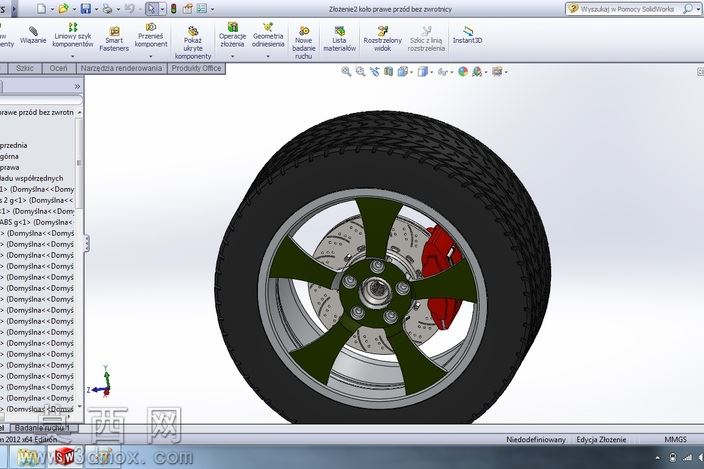The height and width of the screenshot is (469, 704).
Task: Activate the Select cursor tool
Action: 152,9
